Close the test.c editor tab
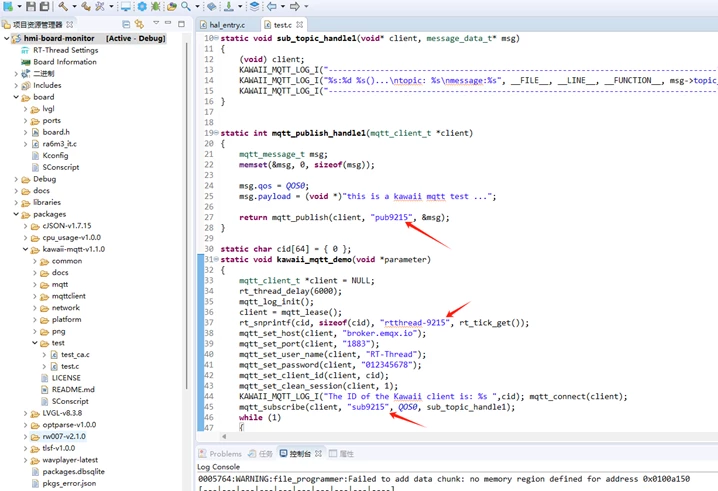 tap(299, 24)
